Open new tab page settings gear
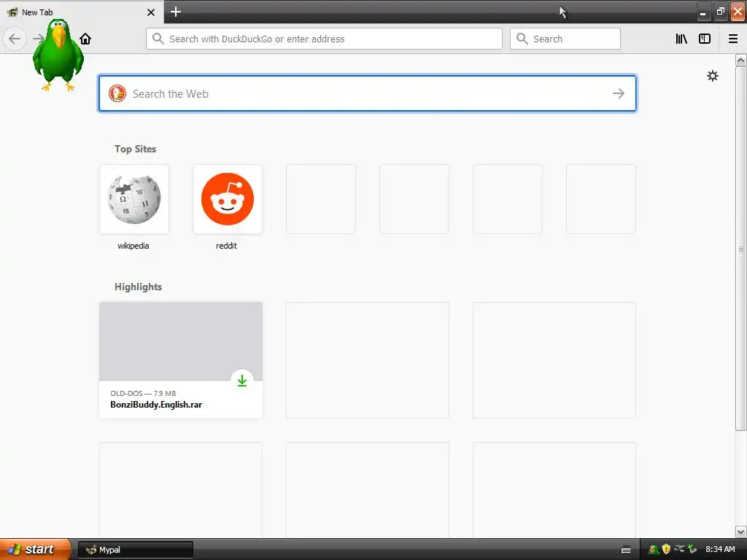Image resolution: width=747 pixels, height=560 pixels. click(712, 76)
